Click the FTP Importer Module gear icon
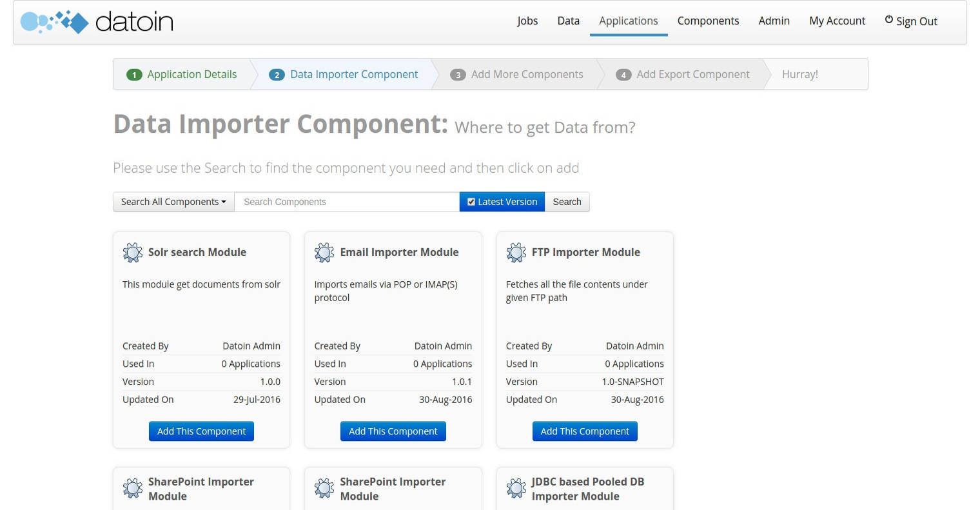This screenshot has width=980, height=510. (x=516, y=253)
